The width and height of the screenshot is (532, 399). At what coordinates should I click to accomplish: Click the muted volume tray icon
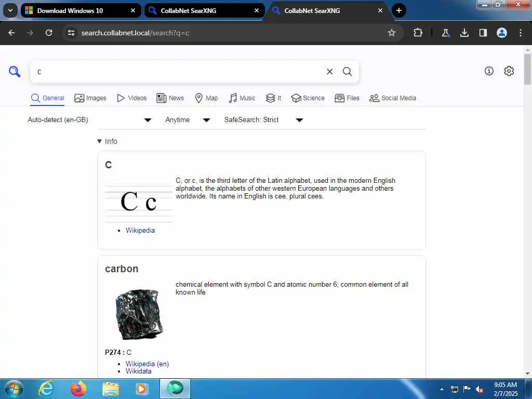480,389
